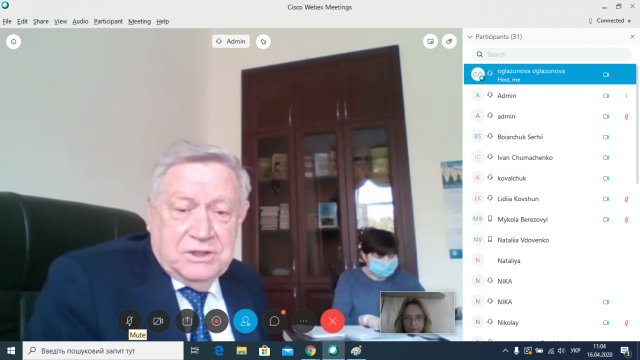640x360 pixels.
Task: Open the Meeting menu
Action: click(139, 21)
